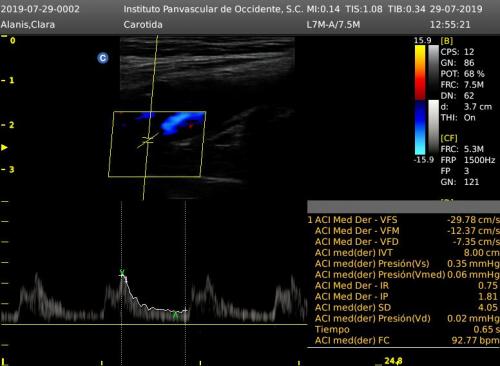Select the [B] mode section label

pyautogui.click(x=446, y=41)
